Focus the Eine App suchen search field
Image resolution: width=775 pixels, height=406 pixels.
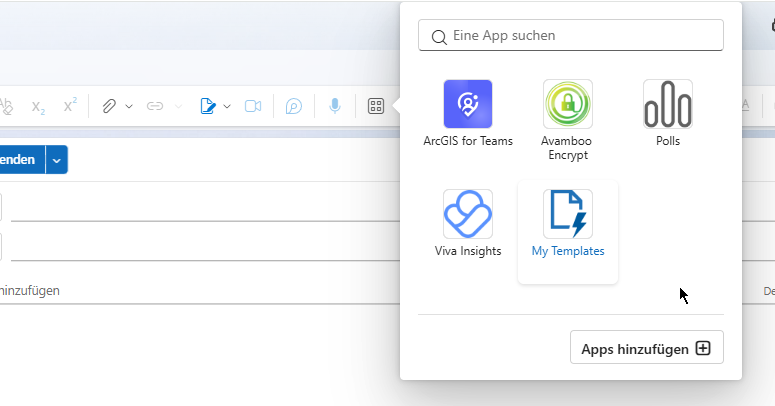571,35
